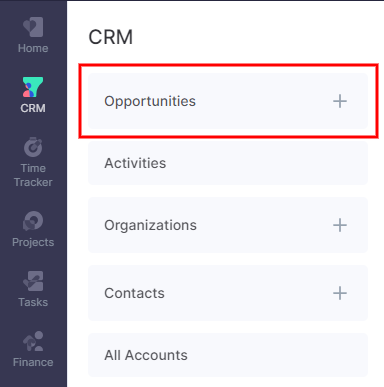Open All Accounts in the CRM menu
The height and width of the screenshot is (387, 384).
(228, 355)
